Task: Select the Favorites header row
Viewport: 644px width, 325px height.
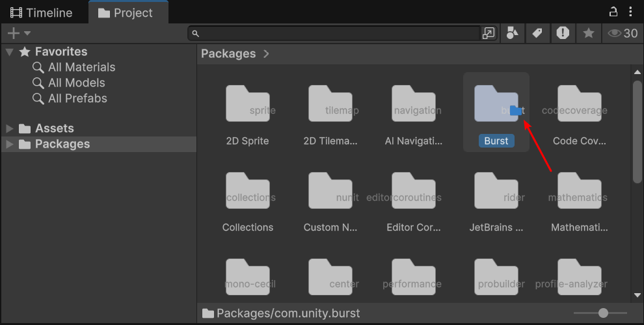Action: pyautogui.click(x=99, y=52)
